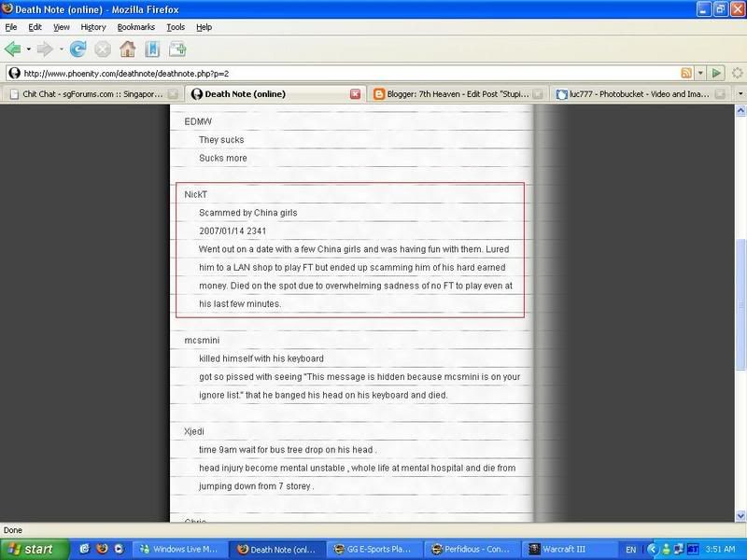
Task: Expand the address bar URL dropdown
Action: click(x=699, y=73)
